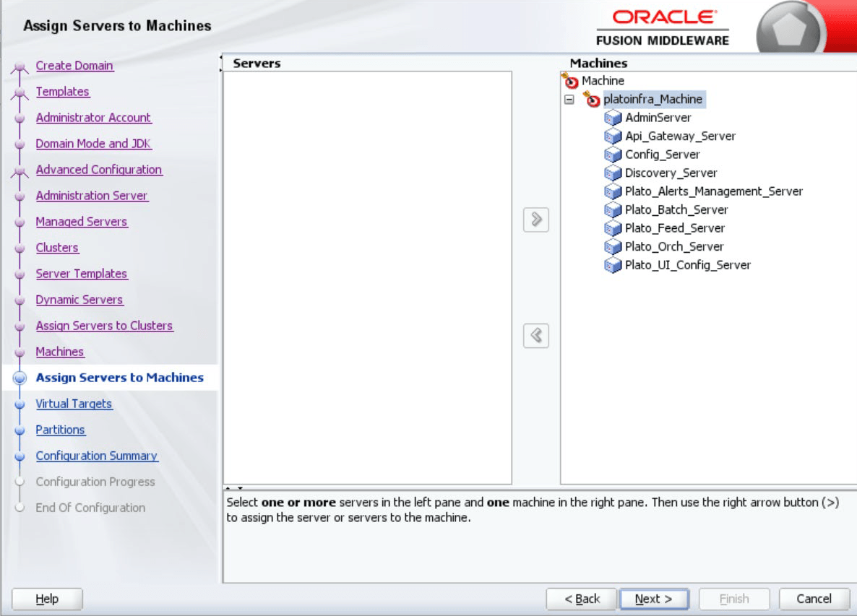Click the Plato_UI_Config_Server server icon
857x616 pixels.
click(x=613, y=265)
